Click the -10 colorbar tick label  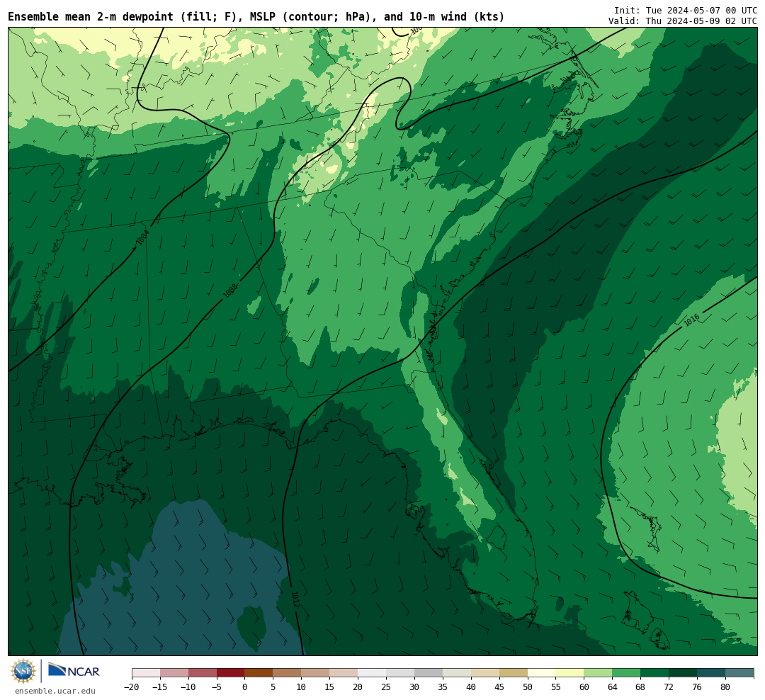[188, 687]
